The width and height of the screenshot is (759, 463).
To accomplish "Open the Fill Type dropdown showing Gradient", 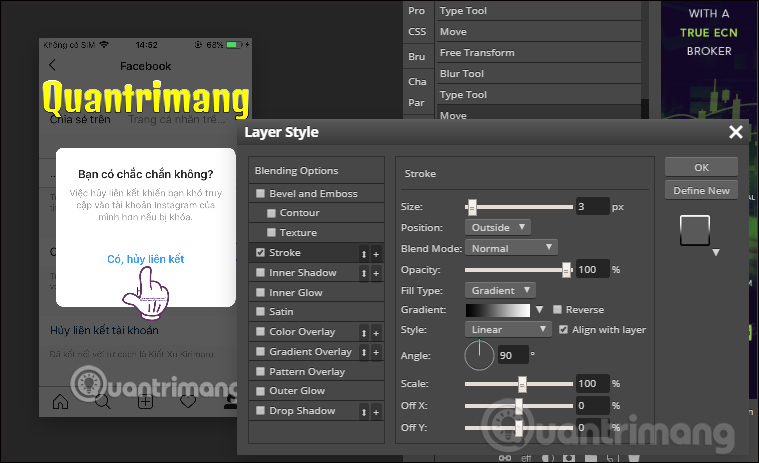I will (x=500, y=290).
